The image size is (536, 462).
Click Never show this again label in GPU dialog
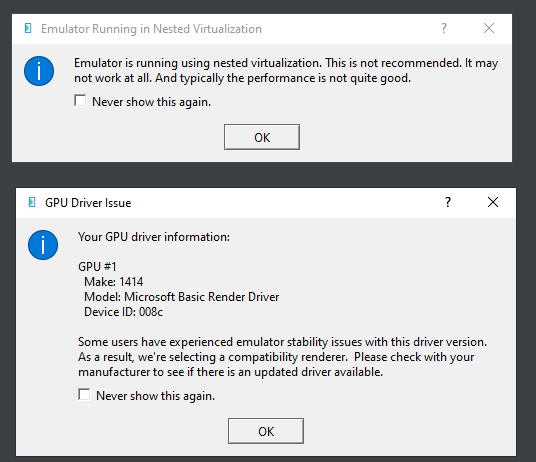[x=156, y=396]
